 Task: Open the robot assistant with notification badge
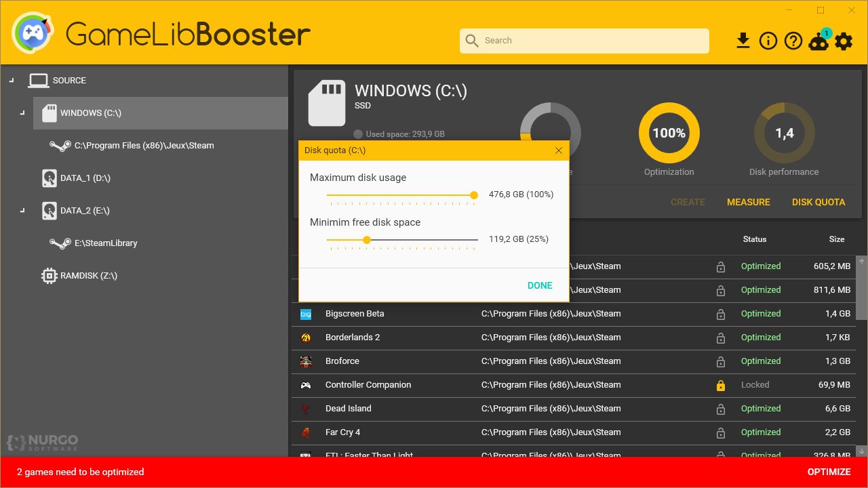818,42
